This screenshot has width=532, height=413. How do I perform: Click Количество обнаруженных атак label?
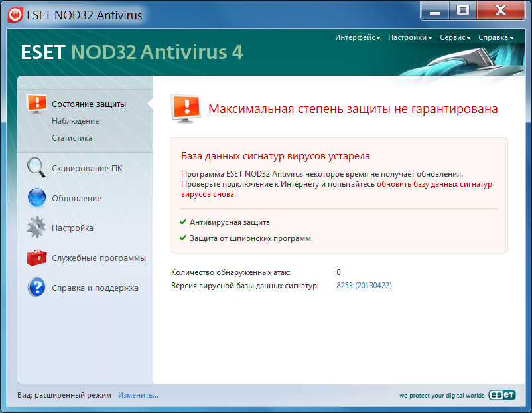point(231,272)
